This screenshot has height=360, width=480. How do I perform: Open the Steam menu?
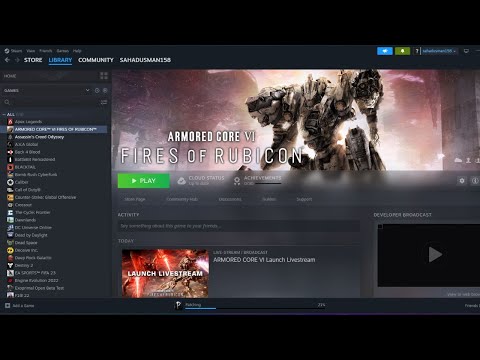pyautogui.click(x=16, y=51)
